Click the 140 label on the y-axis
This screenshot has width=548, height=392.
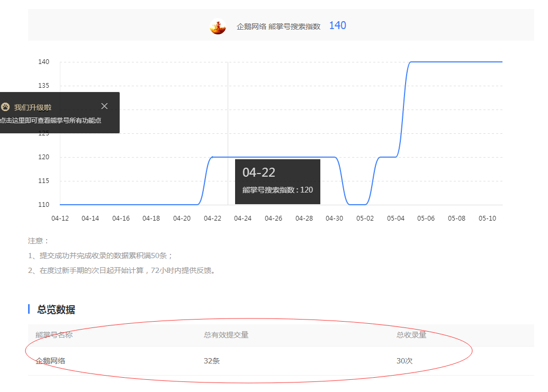[x=43, y=62]
